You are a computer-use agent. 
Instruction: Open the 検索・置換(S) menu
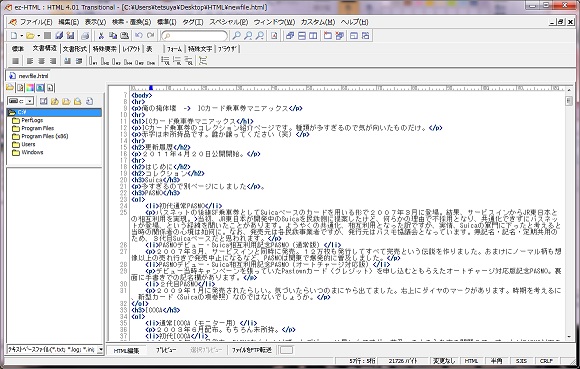coord(131,22)
